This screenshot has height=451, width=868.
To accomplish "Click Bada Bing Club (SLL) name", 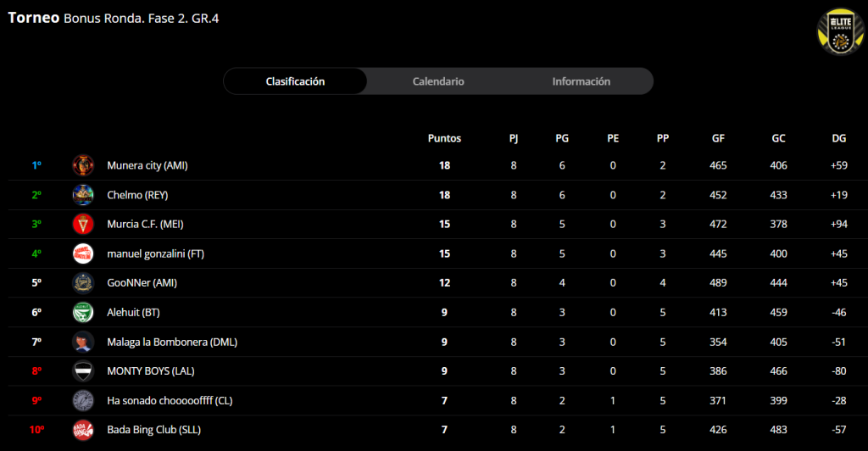I will (x=153, y=430).
